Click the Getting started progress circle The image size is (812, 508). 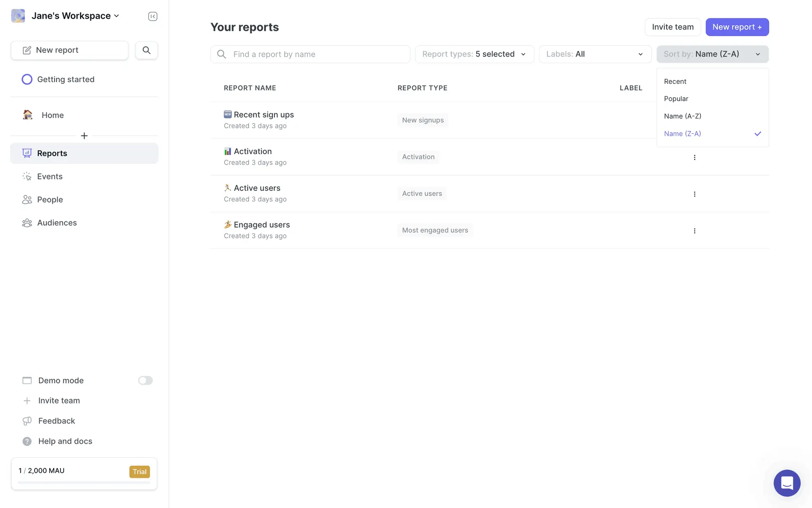click(27, 80)
